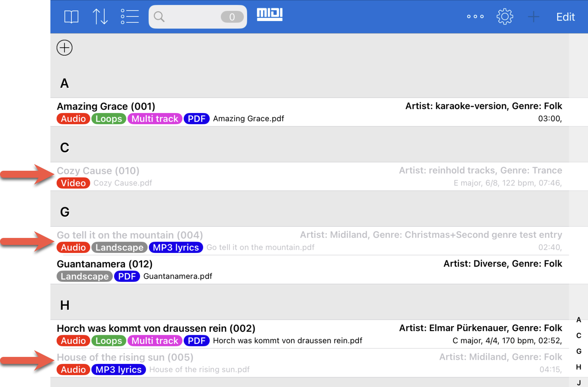
Task: Select House of the rising sun (005)
Action: 125,357
